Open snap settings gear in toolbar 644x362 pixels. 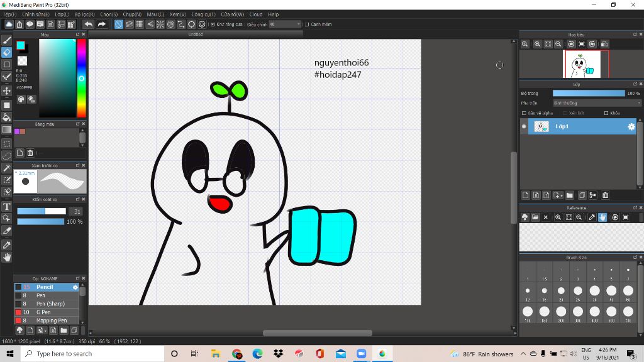(202, 25)
